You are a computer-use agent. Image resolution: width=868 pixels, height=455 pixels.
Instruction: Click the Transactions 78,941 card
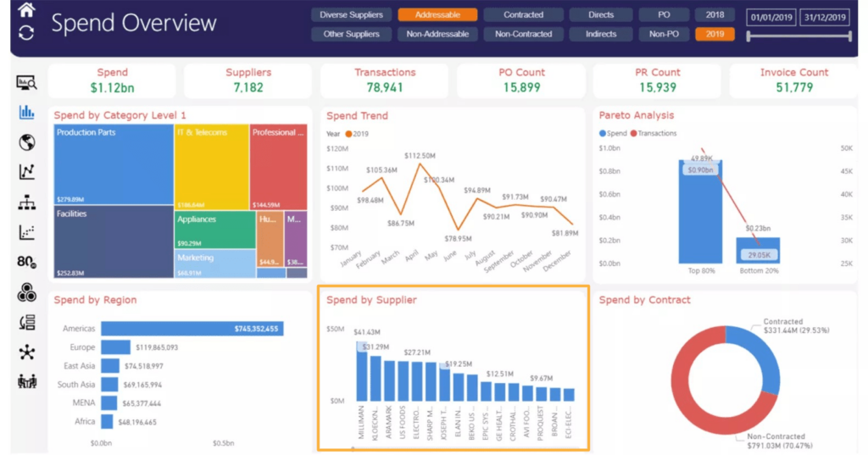(x=385, y=80)
